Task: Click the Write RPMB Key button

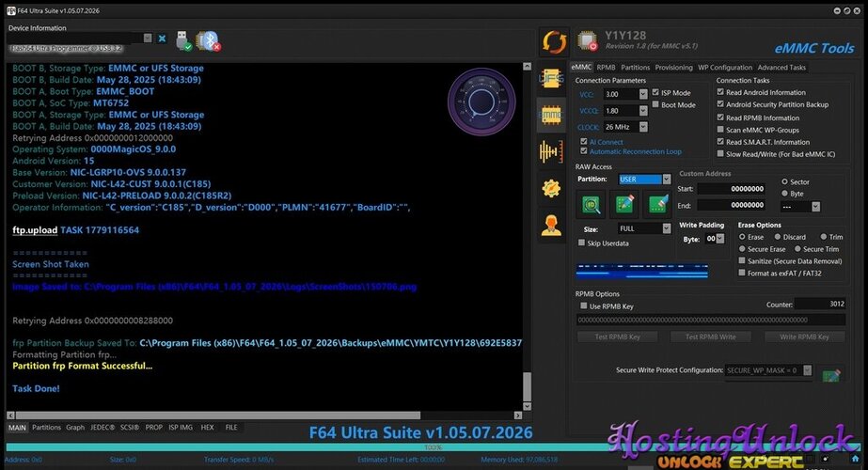Action: pos(804,337)
